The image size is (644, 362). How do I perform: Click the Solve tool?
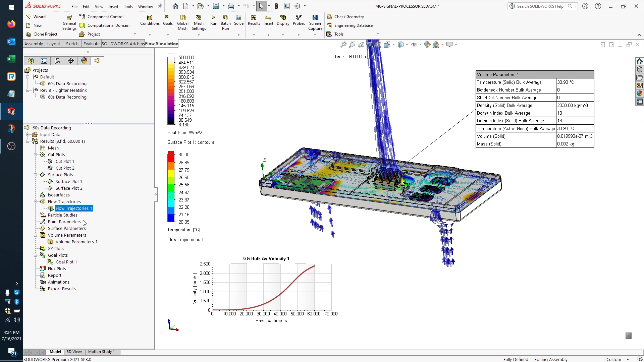pos(238,20)
